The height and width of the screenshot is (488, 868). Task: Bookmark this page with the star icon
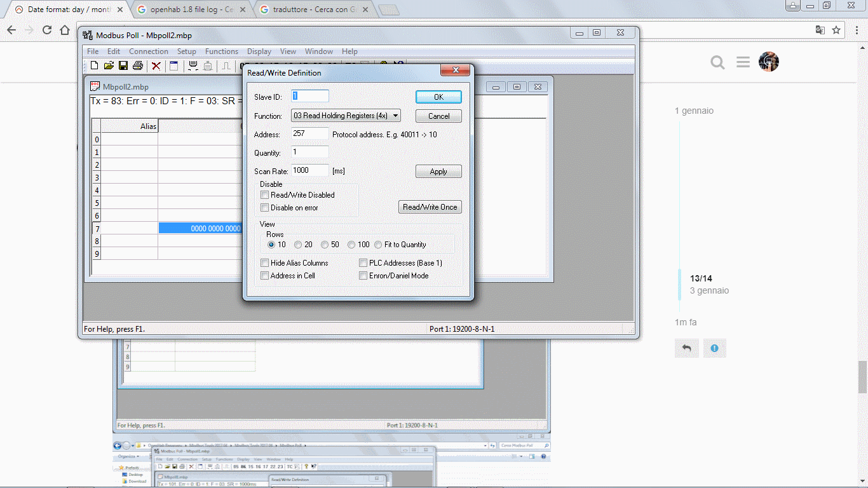pyautogui.click(x=836, y=30)
